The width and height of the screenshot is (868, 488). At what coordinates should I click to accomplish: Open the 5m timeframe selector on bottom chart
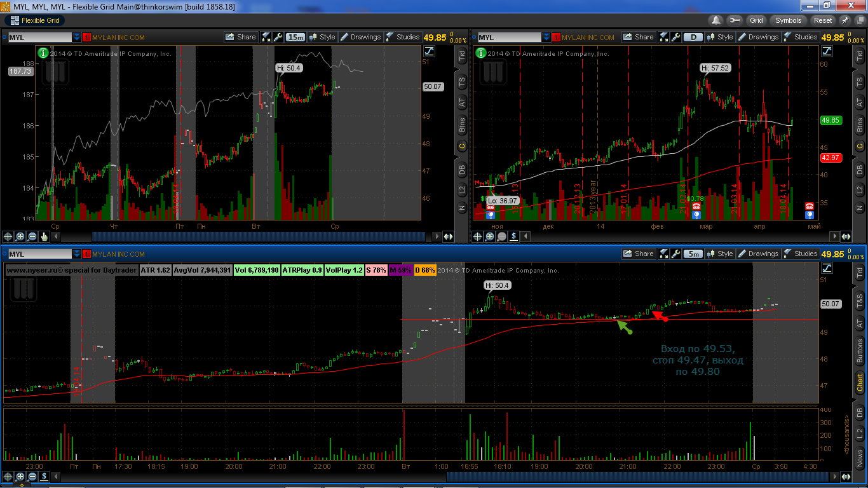click(693, 254)
